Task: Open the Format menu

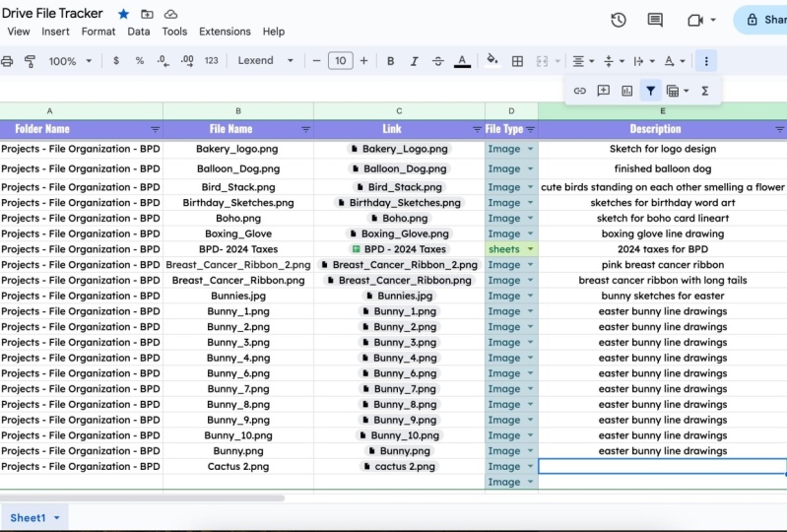Action: 98,32
